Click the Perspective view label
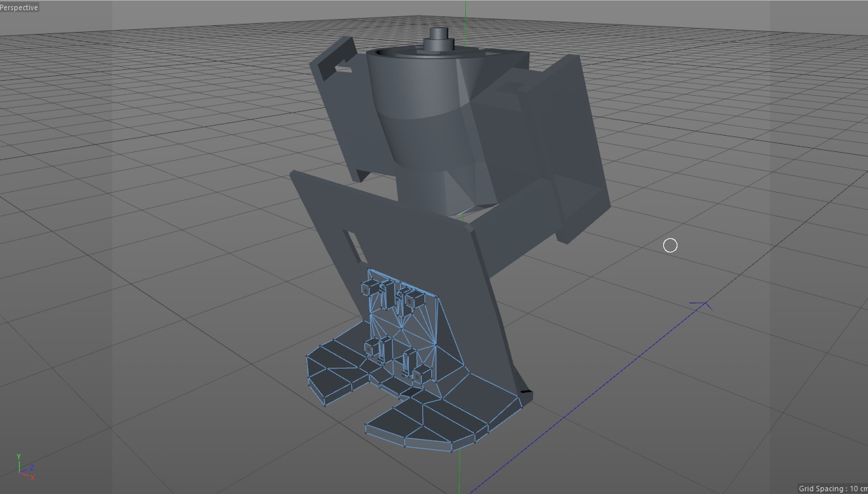This screenshot has width=868, height=494. click(x=20, y=7)
